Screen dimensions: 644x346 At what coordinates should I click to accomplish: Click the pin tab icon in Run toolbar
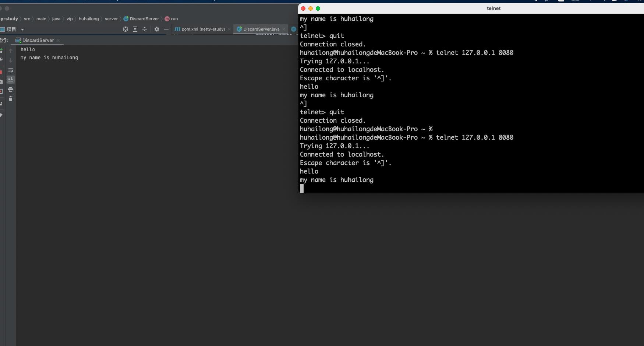coord(1,115)
